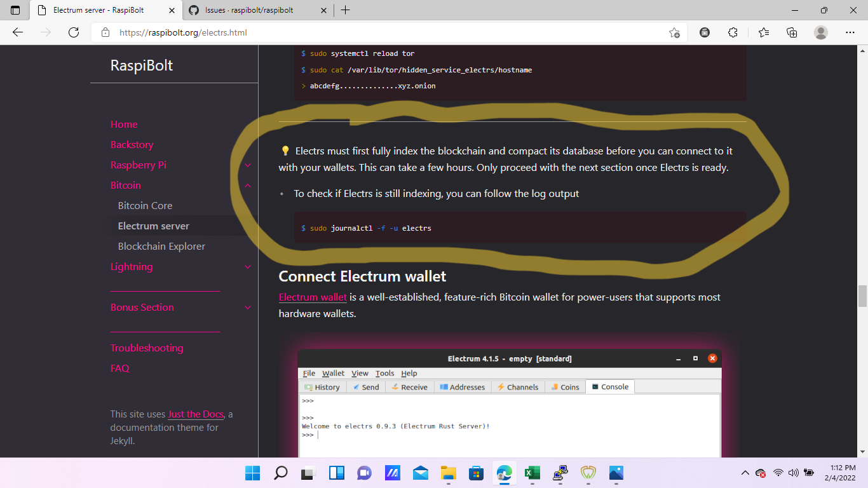
Task: Go to the Troubleshooting page
Action: pos(146,348)
